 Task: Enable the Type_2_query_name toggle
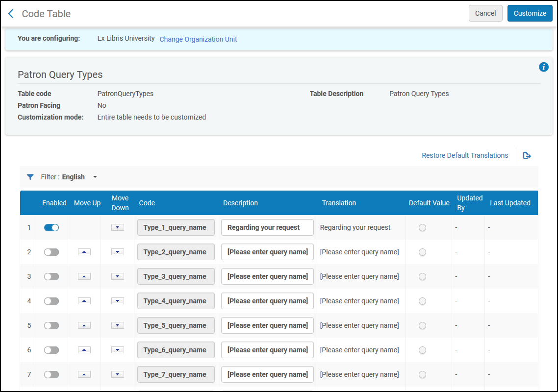point(51,252)
